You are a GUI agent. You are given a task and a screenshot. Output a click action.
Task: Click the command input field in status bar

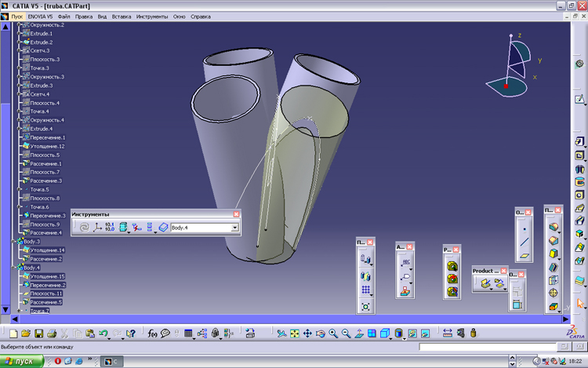[486, 347]
